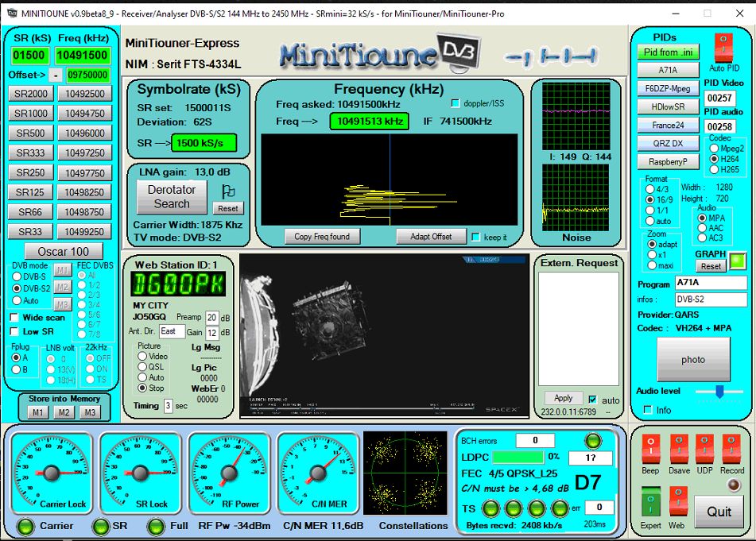Select 4/3 format radio button
Screen dimensions: 756x541
[x=650, y=189]
